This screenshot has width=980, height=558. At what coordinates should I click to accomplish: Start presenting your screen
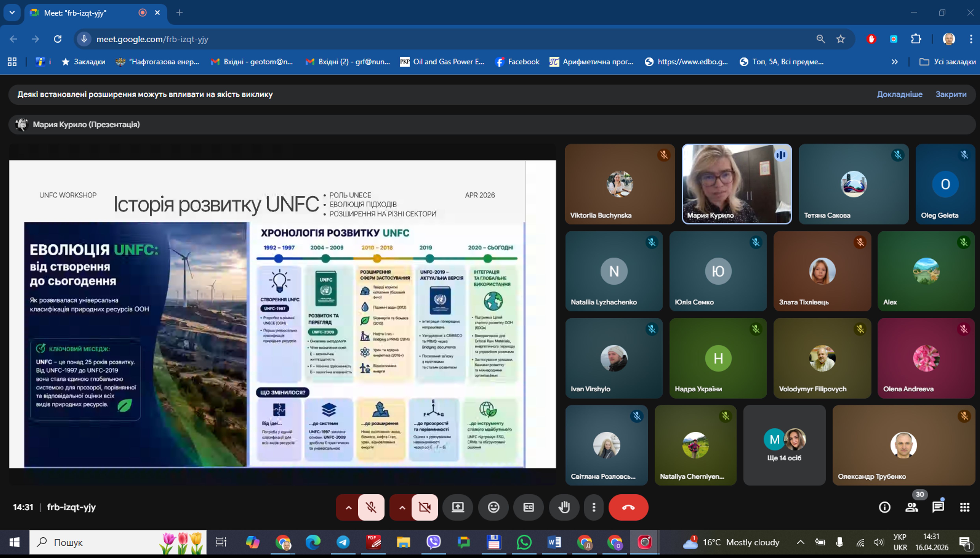[458, 507]
